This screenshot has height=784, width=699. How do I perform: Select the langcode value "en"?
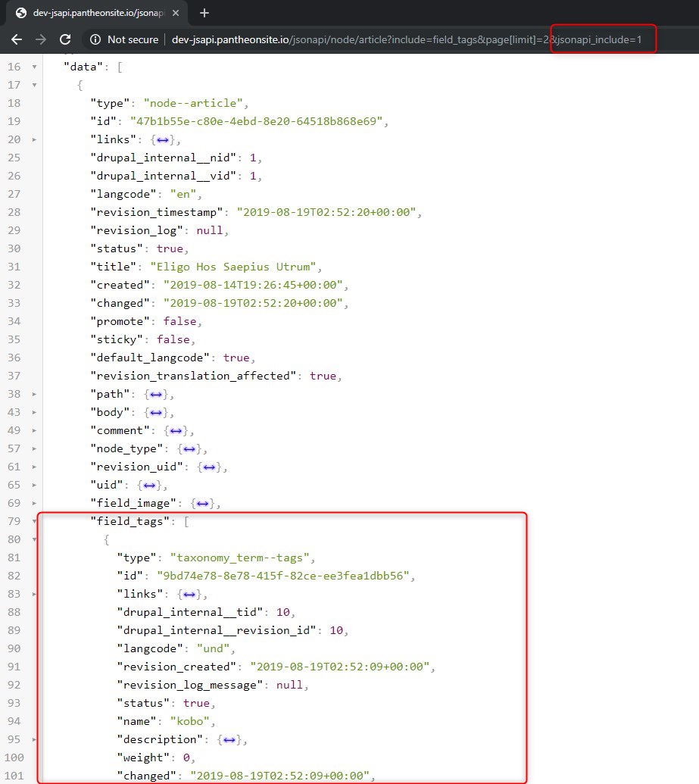[x=183, y=194]
